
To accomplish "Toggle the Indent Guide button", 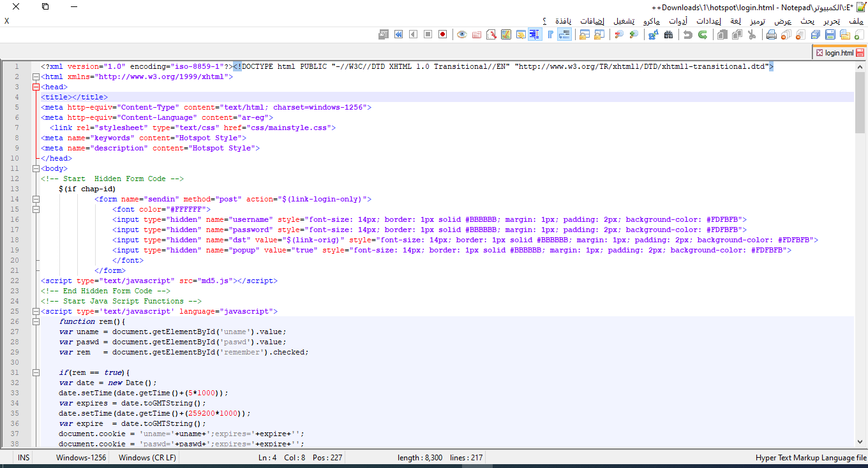I will click(x=535, y=34).
